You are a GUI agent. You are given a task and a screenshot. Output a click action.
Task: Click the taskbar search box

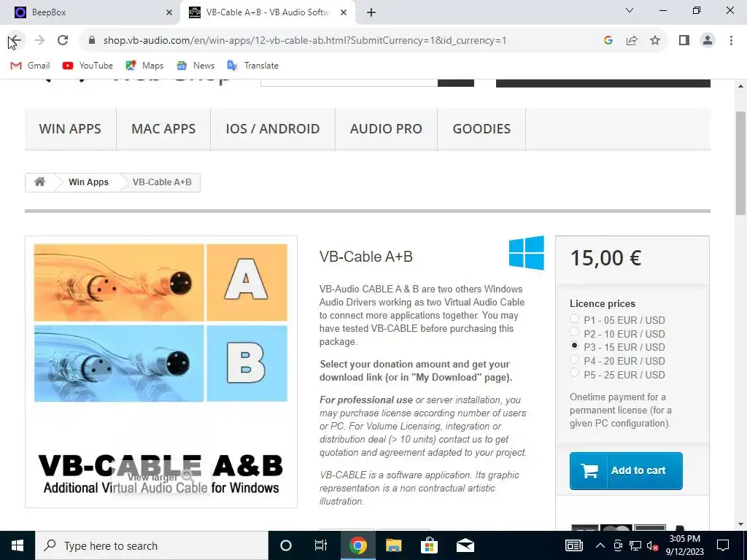[x=152, y=545]
